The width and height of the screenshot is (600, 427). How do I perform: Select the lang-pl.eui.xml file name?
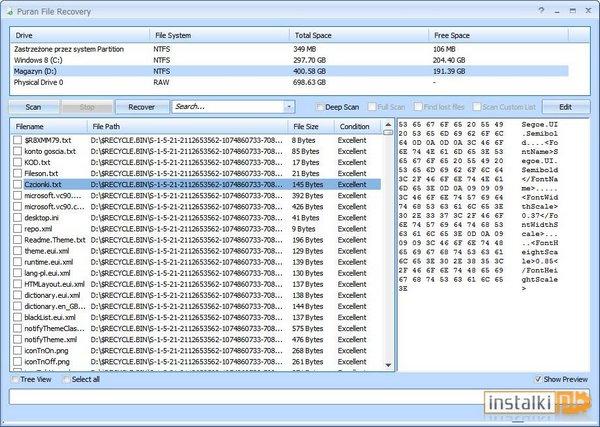[x=47, y=273]
